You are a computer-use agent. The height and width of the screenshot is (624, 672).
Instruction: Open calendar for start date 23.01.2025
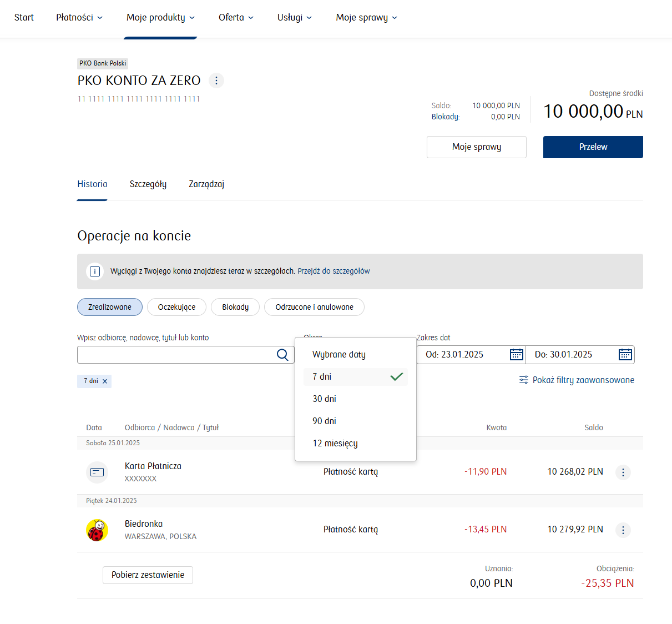516,355
